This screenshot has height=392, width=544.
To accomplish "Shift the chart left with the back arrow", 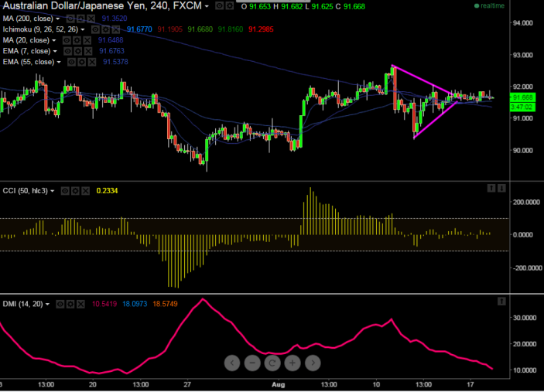I will tap(232, 363).
